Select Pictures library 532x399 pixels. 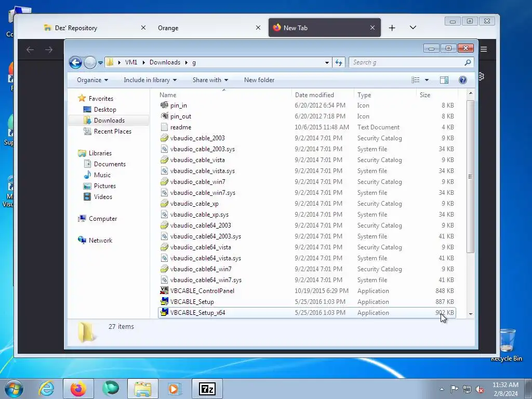(x=104, y=186)
